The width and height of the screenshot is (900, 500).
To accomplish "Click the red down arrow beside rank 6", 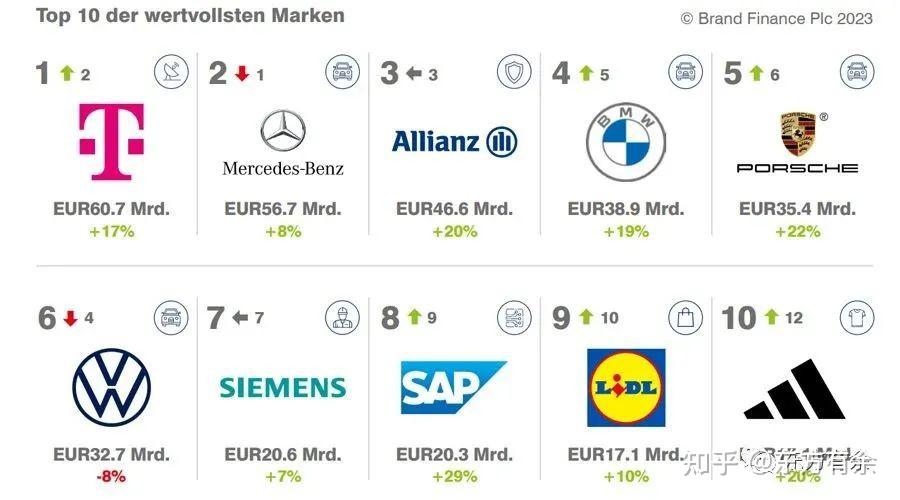I will click(x=70, y=319).
